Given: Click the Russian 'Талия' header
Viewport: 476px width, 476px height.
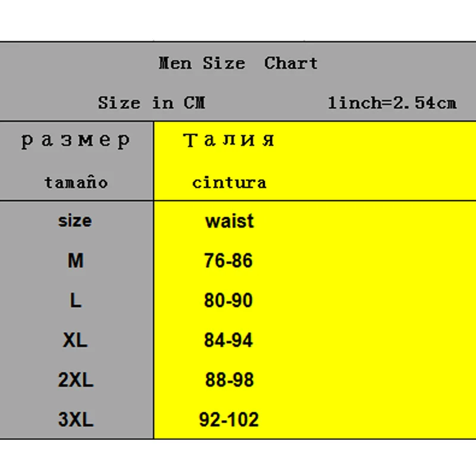Looking at the screenshot, I should pos(229,141).
